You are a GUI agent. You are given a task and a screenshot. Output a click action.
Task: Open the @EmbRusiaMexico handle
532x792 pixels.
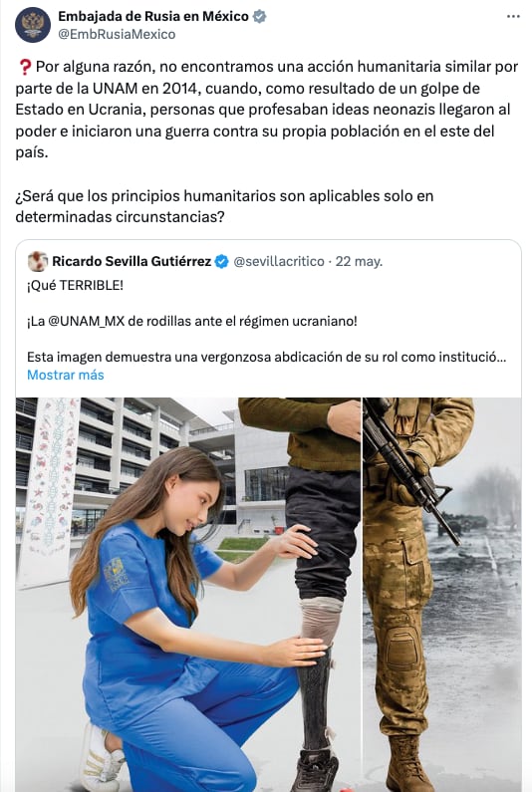pyautogui.click(x=117, y=34)
